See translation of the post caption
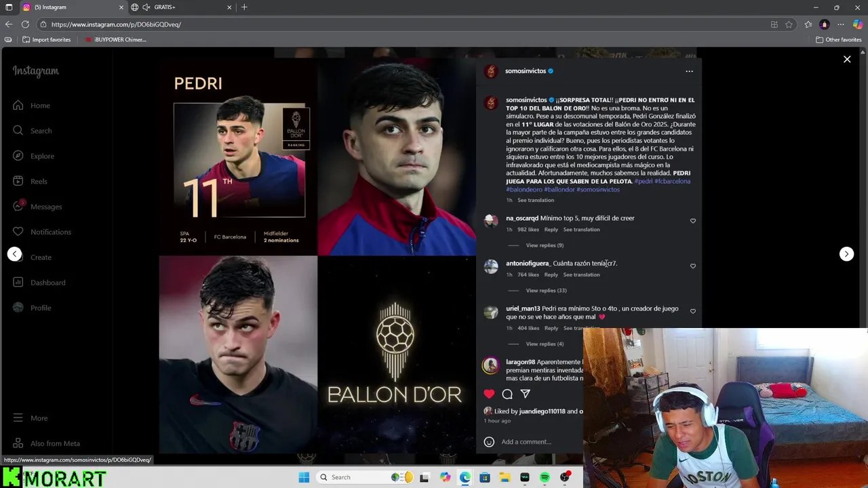 pos(536,201)
